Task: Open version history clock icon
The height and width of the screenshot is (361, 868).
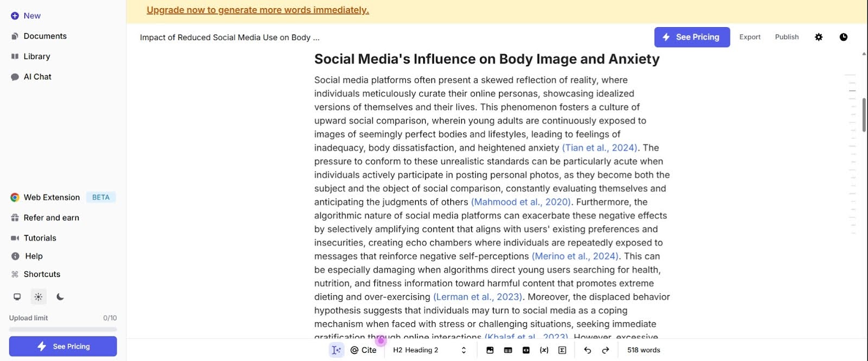Action: pos(844,37)
